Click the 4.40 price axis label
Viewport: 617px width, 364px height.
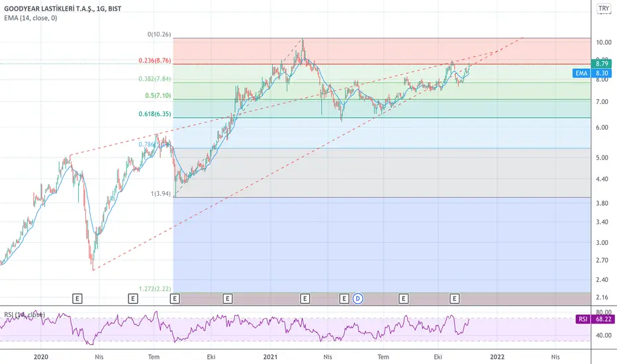(x=602, y=179)
